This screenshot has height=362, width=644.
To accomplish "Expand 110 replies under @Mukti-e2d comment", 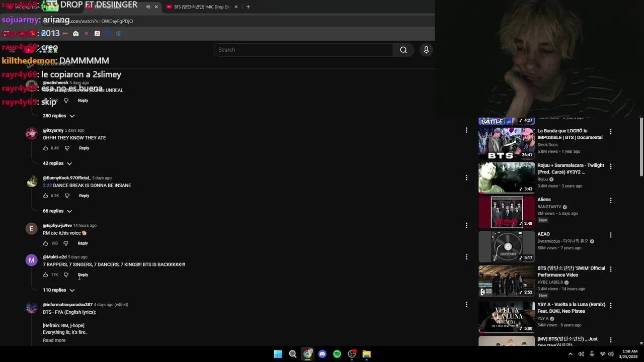I will [58, 290].
